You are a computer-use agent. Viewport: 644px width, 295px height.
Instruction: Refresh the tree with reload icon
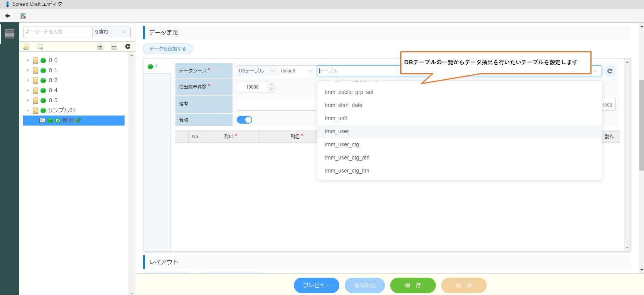(128, 47)
